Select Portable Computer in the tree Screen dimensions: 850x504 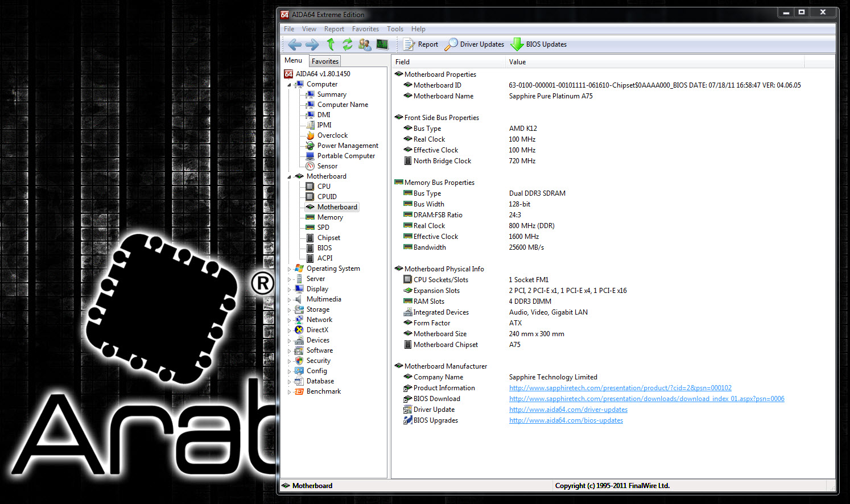pos(346,156)
